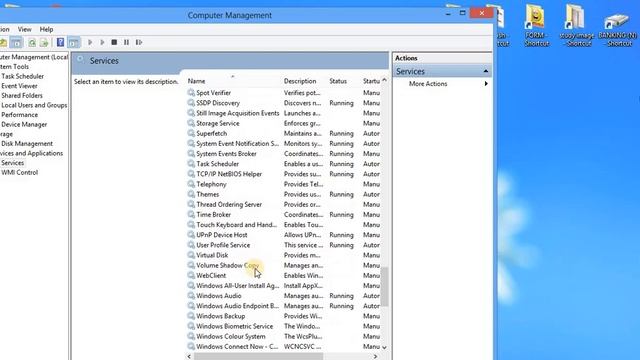Open the BANKING (N) Shortcut desktop drive icon

(x=618, y=29)
